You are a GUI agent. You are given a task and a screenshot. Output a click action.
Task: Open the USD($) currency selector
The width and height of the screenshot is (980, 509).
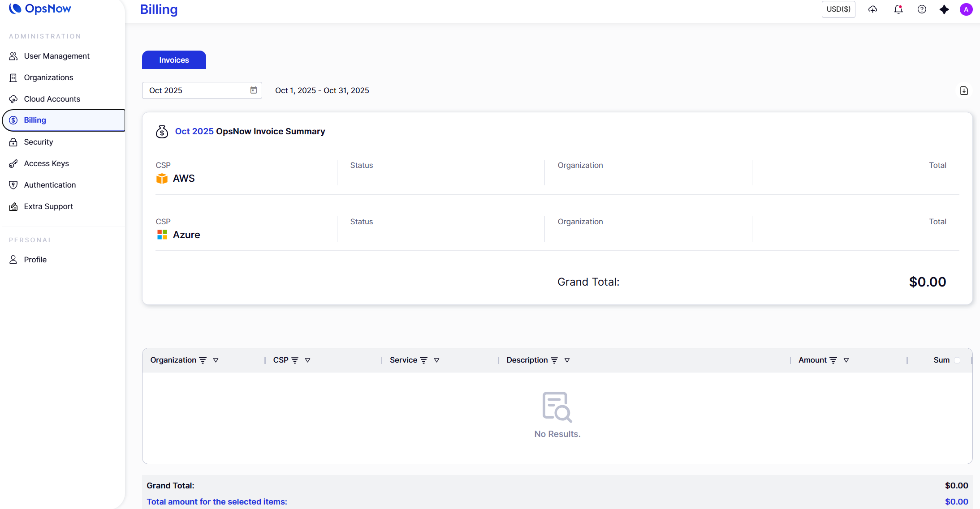[x=838, y=9]
